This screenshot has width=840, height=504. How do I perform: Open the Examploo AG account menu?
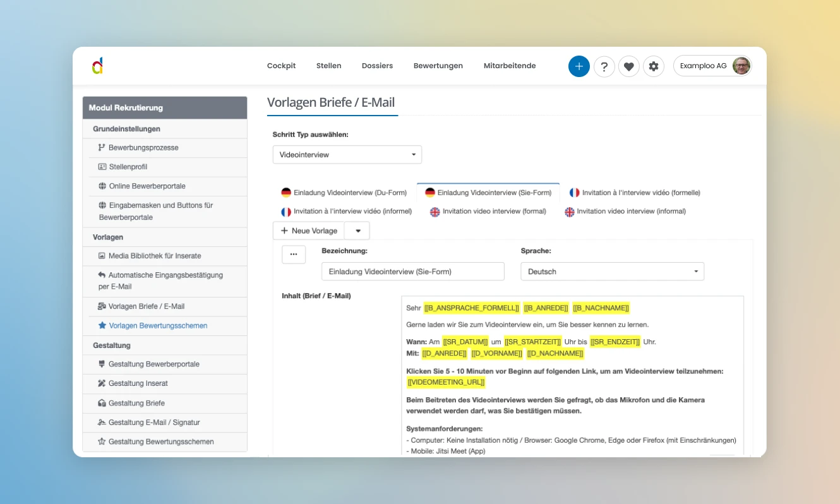(x=712, y=66)
